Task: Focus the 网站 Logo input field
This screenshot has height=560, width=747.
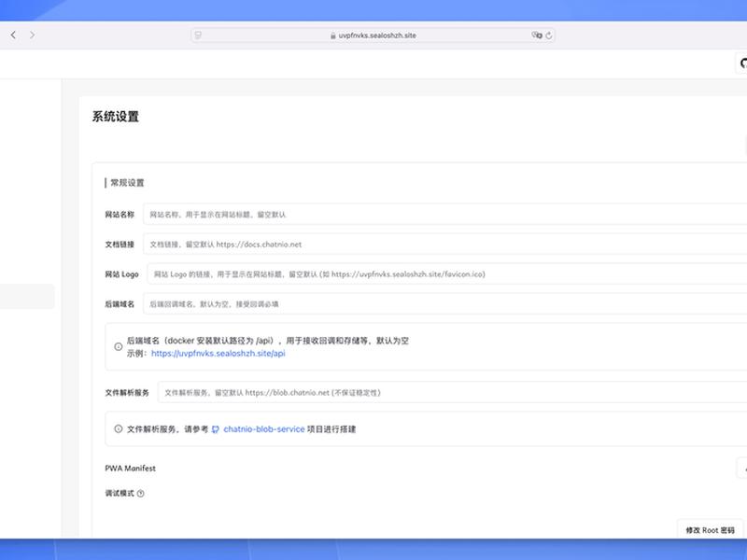Action: [x=447, y=274]
